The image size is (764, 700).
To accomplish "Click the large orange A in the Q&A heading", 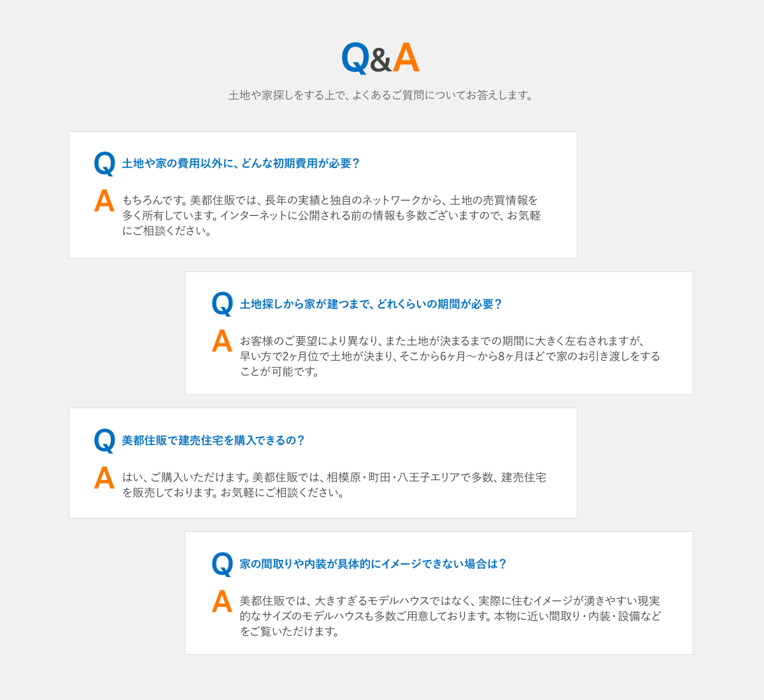I will pyautogui.click(x=406, y=57).
